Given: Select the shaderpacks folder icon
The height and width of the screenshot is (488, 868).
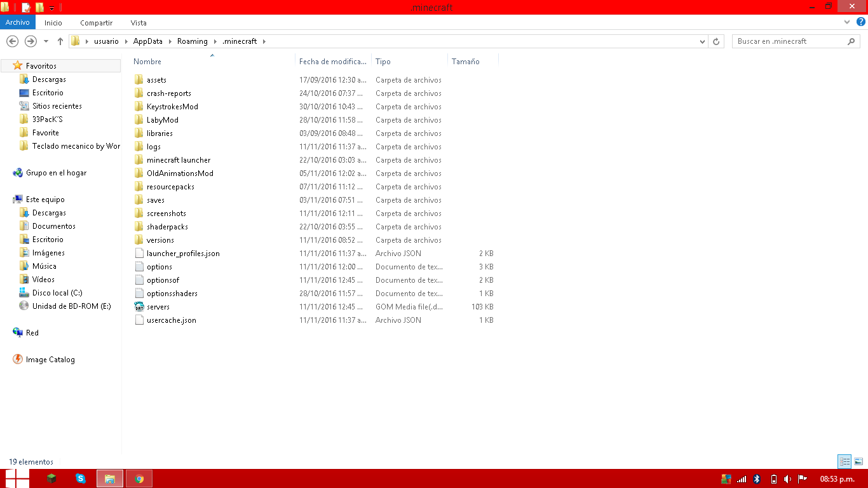Looking at the screenshot, I should pos(140,227).
